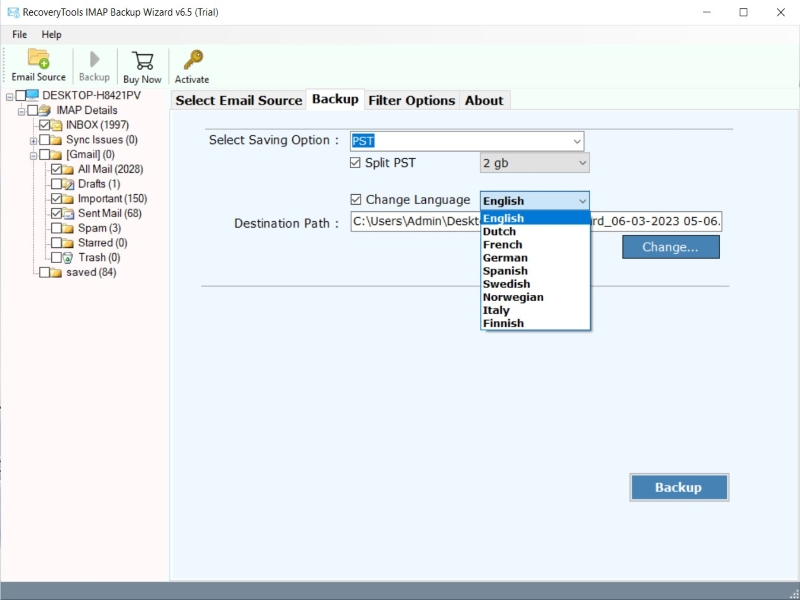The height and width of the screenshot is (600, 800).
Task: Click the Email Source toolbar icon
Action: 38,59
